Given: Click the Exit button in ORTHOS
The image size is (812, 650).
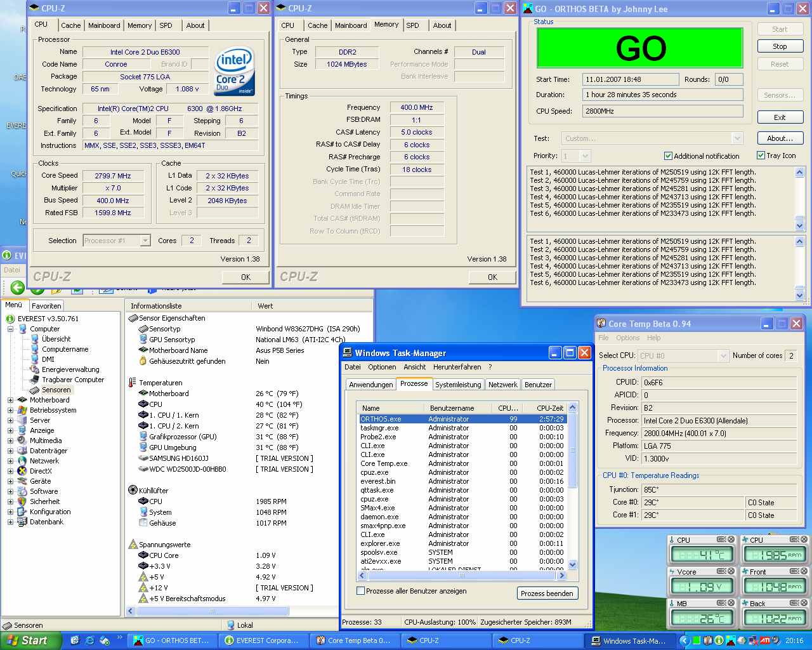Looking at the screenshot, I should [780, 117].
